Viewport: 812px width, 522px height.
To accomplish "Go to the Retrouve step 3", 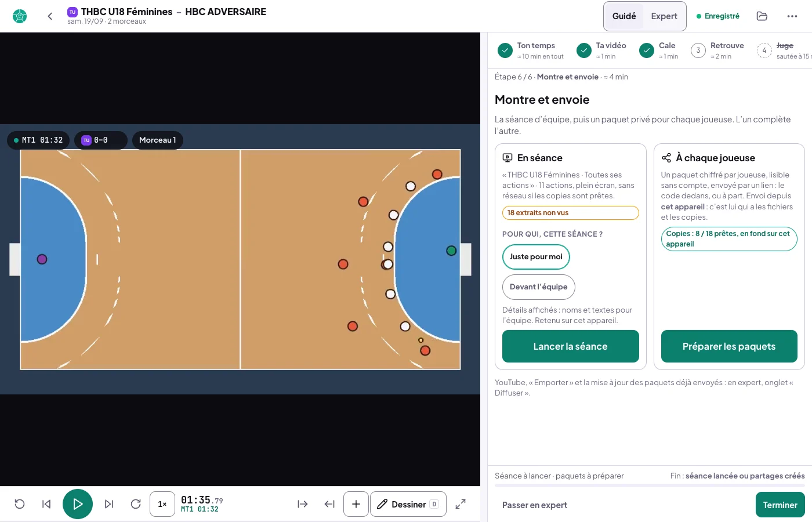I will point(718,50).
